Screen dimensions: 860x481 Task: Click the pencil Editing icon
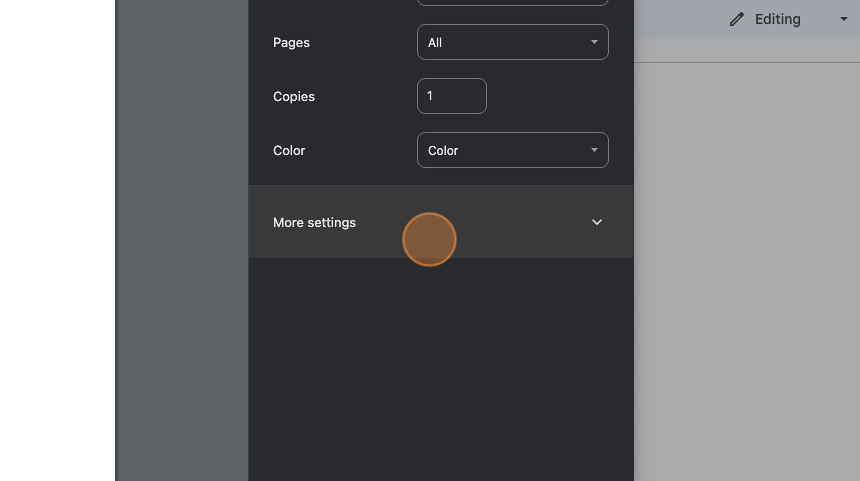point(737,19)
